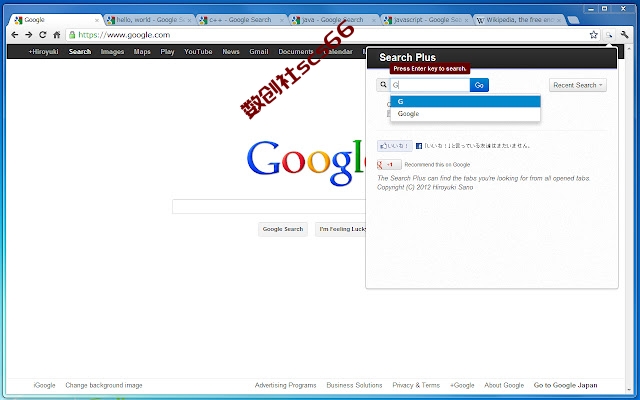Click the 'Copyright (C) 2012 Hiroyuki Sano' text
The width and height of the screenshot is (640, 400).
(425, 187)
